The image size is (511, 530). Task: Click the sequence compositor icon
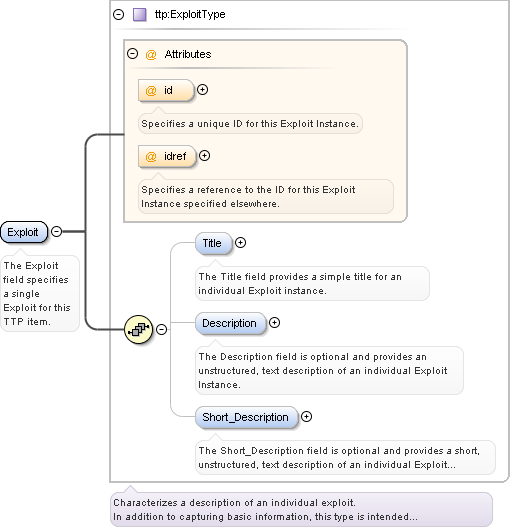[139, 329]
